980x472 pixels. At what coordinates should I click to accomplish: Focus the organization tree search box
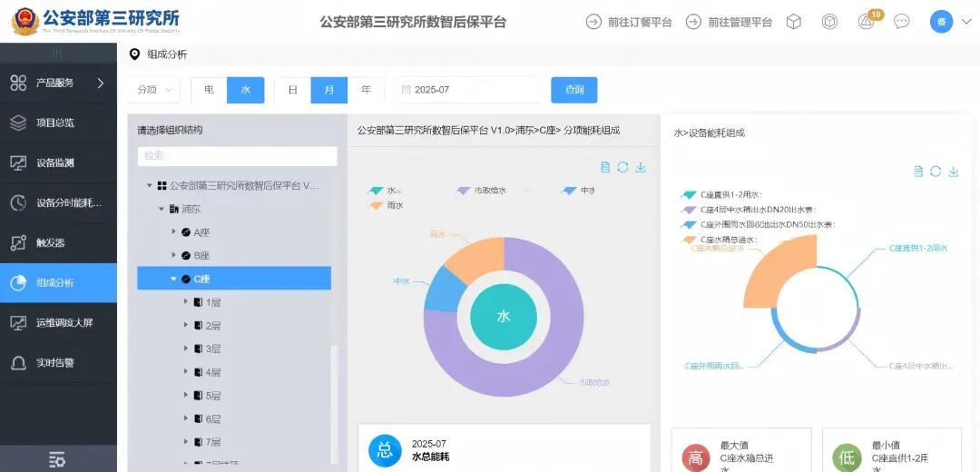[x=237, y=155]
